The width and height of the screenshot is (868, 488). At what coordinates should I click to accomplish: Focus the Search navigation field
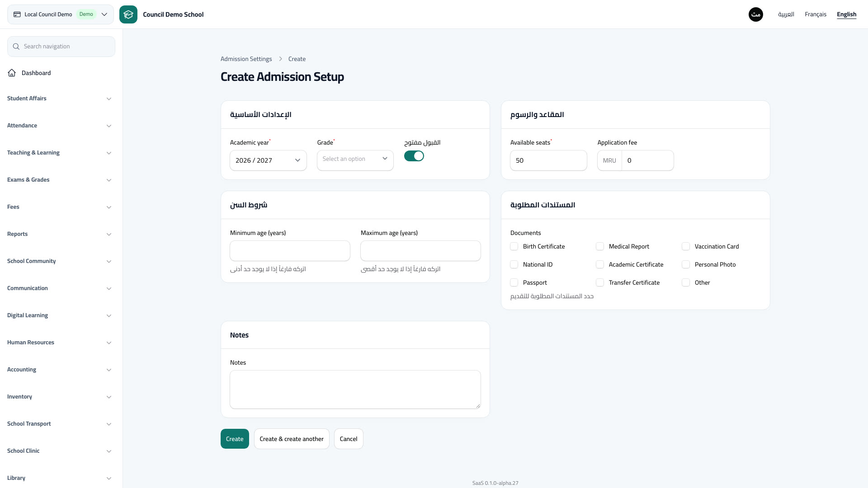61,47
